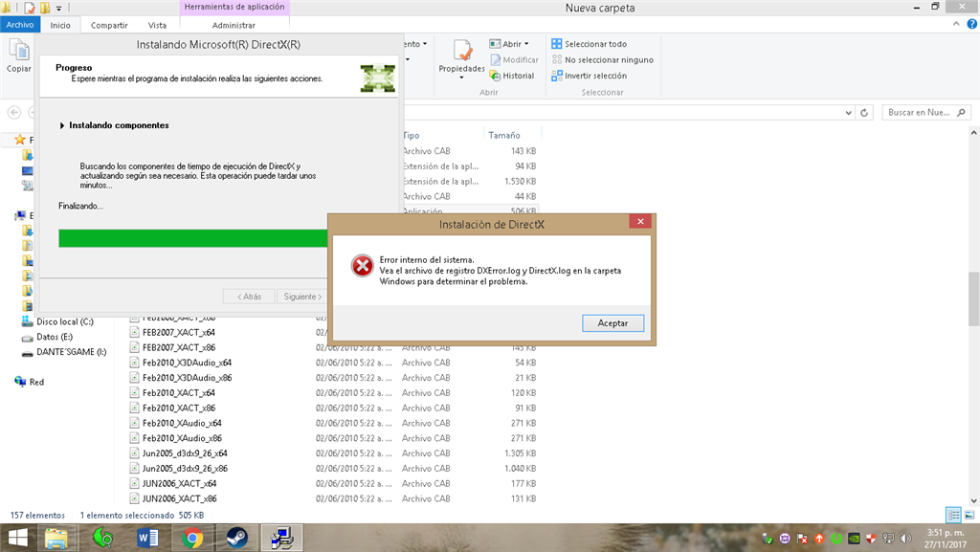Screen dimensions: 980x552
Task: Open the Archivo tab
Action: point(20,25)
